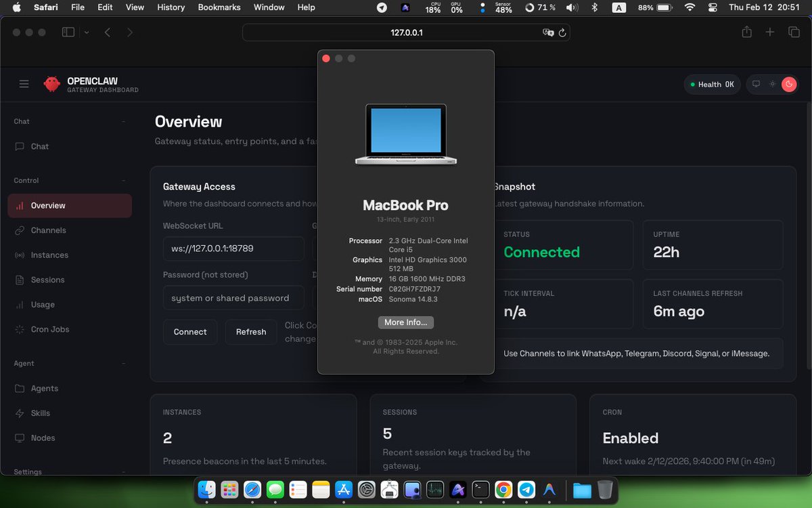This screenshot has height=508, width=812.
Task: Click the red OpenClaw mascot logo
Action: point(51,84)
